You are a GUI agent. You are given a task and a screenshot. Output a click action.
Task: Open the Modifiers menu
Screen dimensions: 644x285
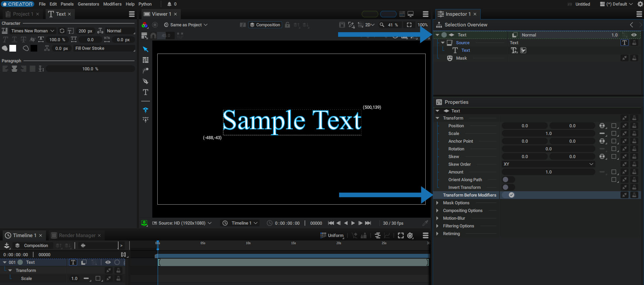pyautogui.click(x=112, y=4)
